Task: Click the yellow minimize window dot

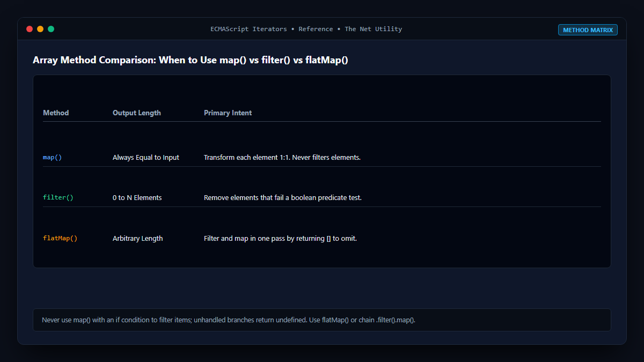Action: coord(40,29)
